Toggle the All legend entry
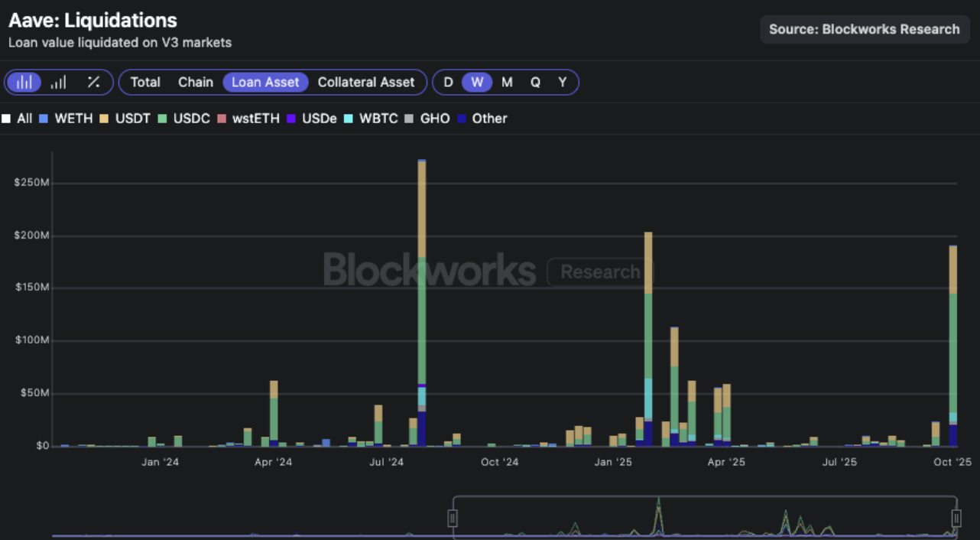 coord(17,119)
